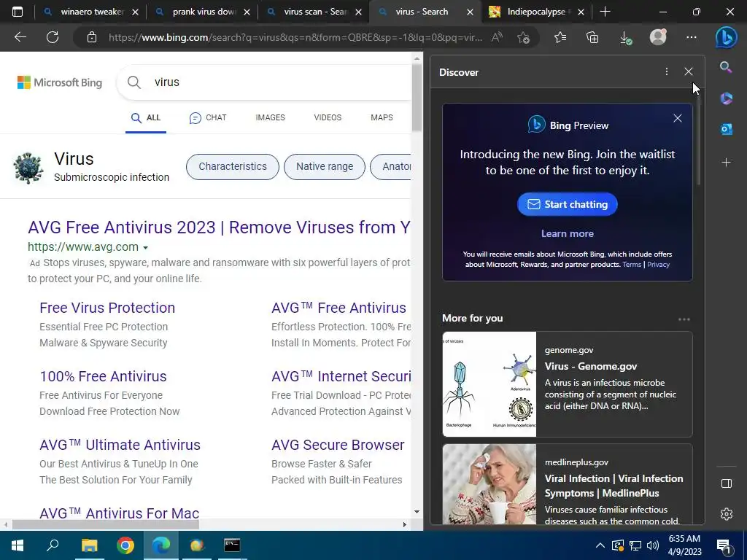Close the Discover pane

point(689,71)
